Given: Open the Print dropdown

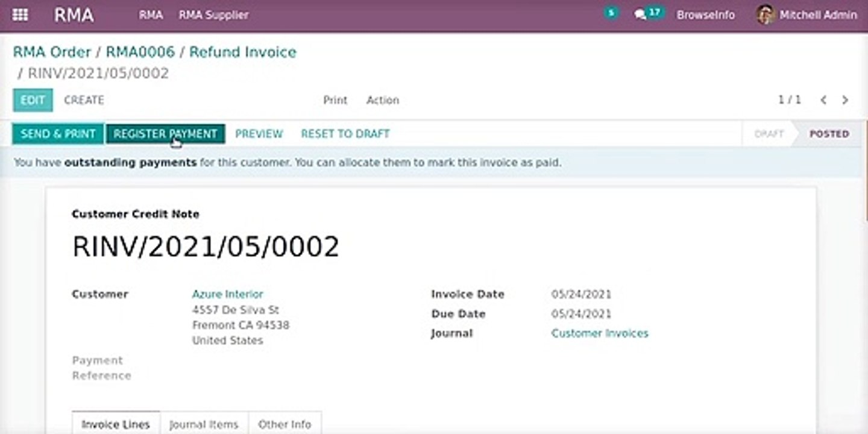Looking at the screenshot, I should [x=335, y=100].
